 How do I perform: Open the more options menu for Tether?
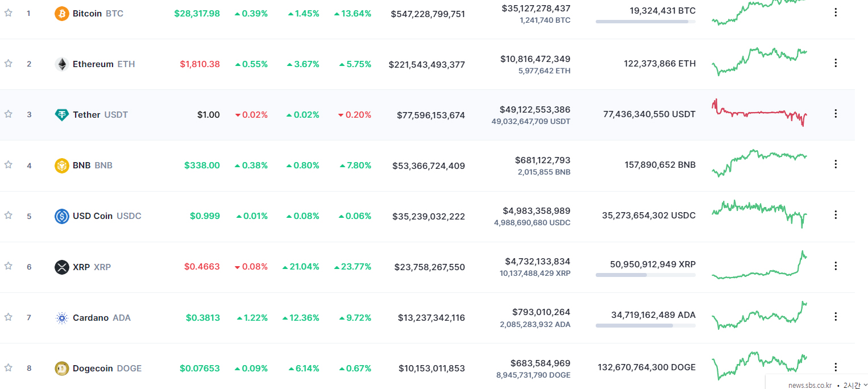(x=836, y=114)
